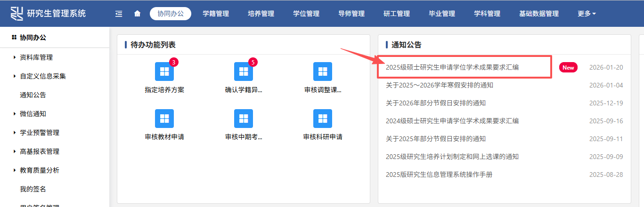
Task: Open the 审核科研申请 task icon
Action: (323, 119)
